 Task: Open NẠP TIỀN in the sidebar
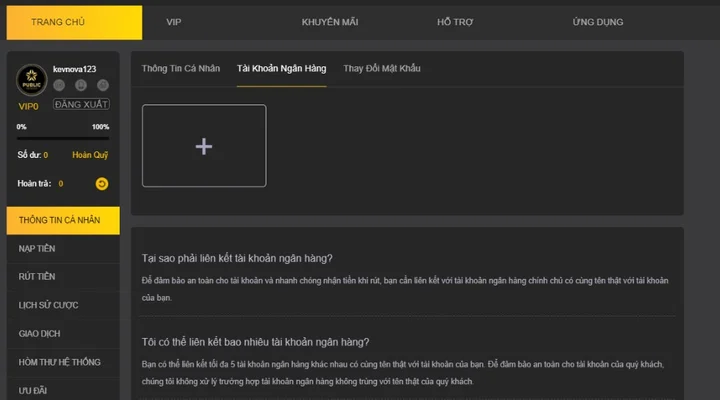(63, 248)
